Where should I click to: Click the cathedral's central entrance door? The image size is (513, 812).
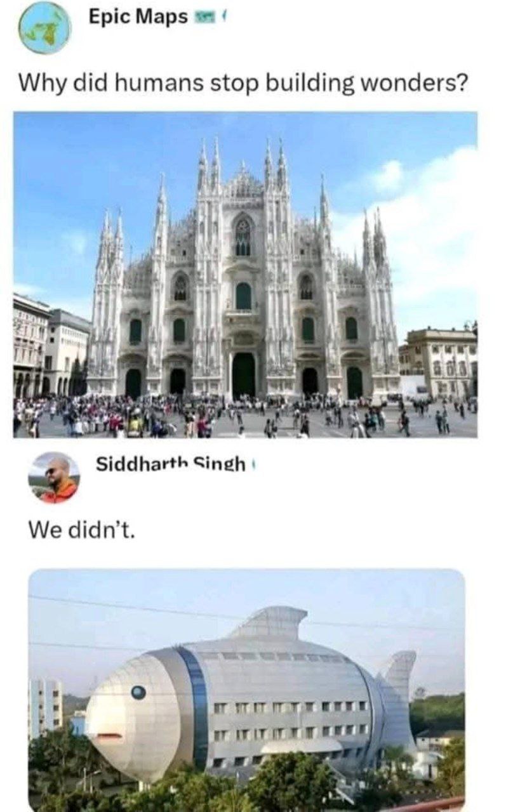click(x=243, y=376)
